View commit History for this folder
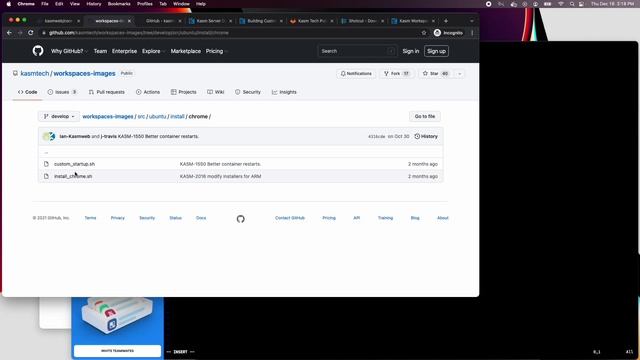The width and height of the screenshot is (640, 360). point(426,136)
